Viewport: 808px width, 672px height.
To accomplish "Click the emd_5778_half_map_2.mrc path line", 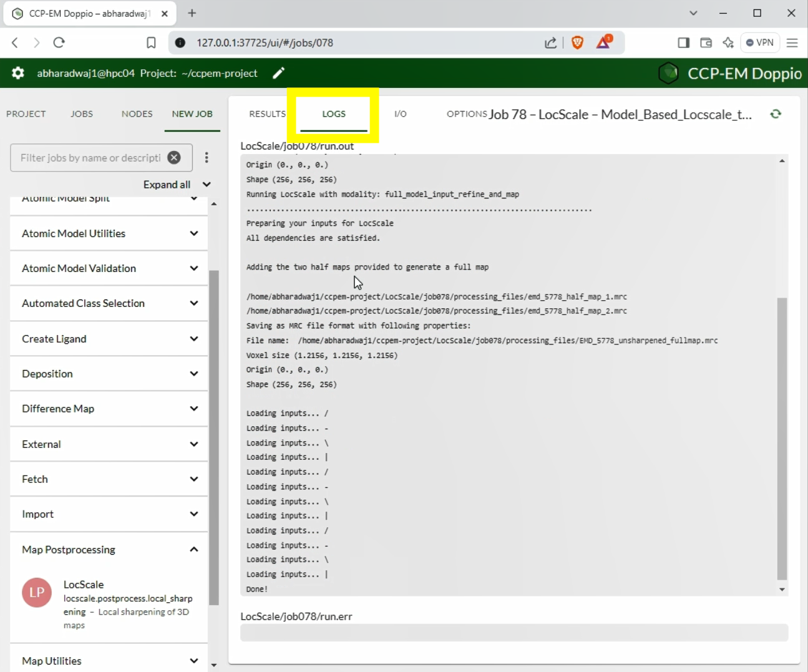I will click(437, 311).
